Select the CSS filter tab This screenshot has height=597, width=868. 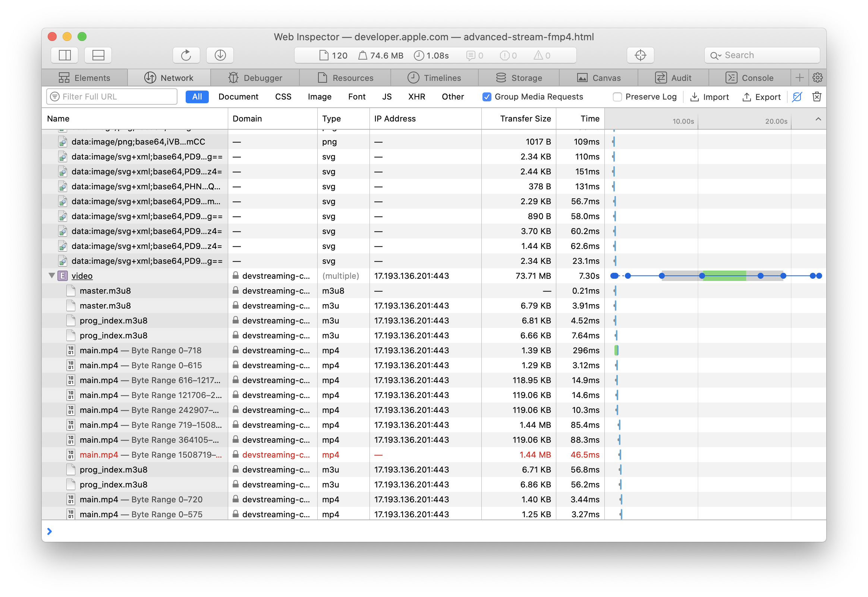click(x=283, y=97)
